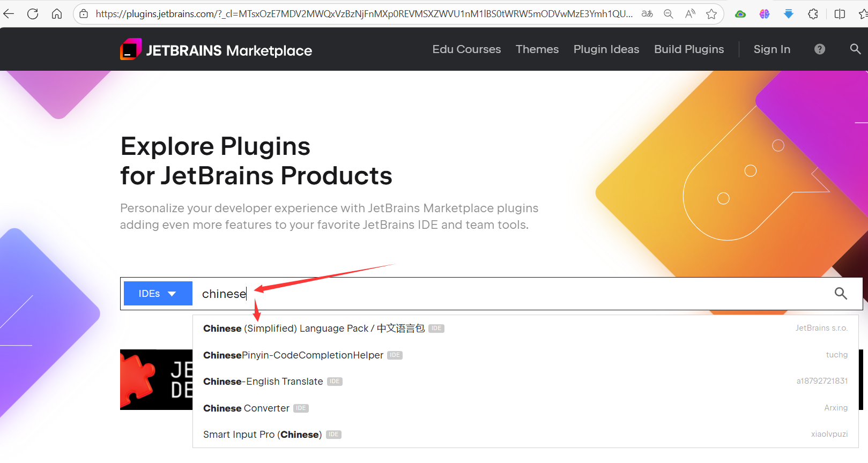Click the Sign In link
Screen dimensions: 868x463
[x=772, y=49]
